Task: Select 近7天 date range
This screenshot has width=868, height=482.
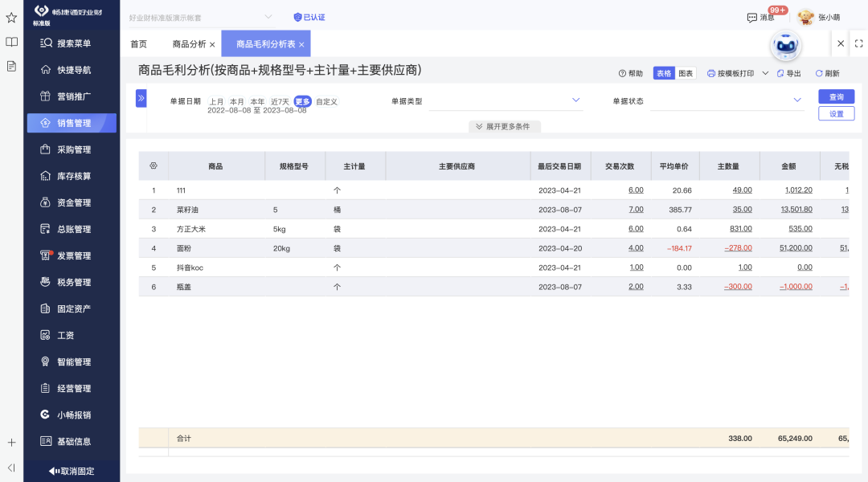Action: coord(280,102)
